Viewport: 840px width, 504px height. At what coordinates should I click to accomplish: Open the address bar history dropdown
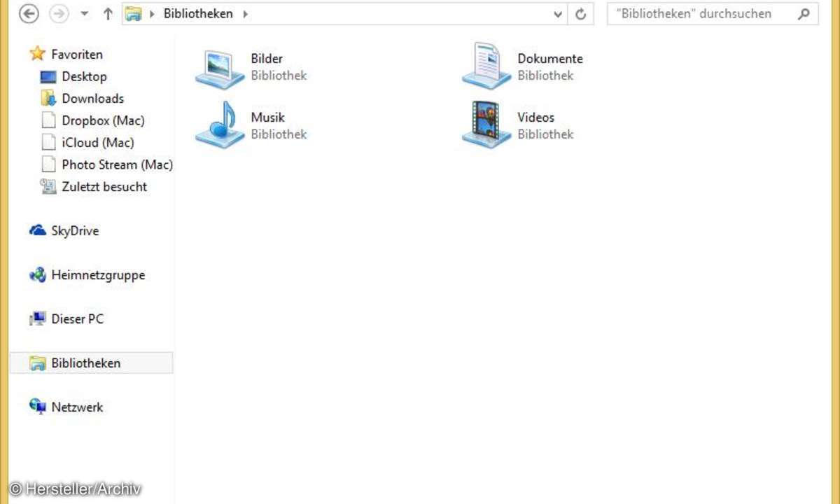[x=558, y=14]
